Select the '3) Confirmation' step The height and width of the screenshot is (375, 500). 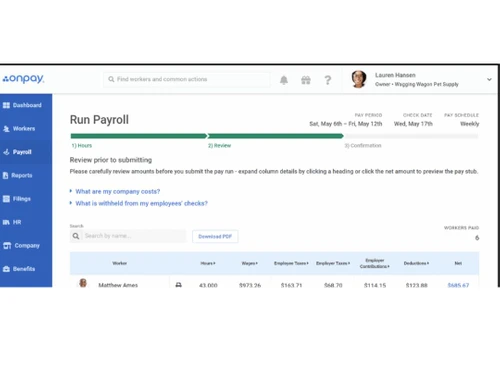363,146
